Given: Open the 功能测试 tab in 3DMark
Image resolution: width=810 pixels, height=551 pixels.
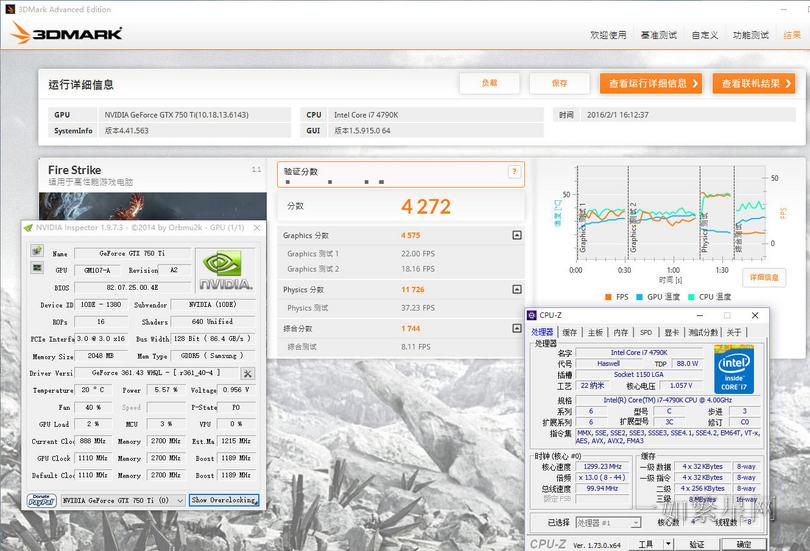Looking at the screenshot, I should pos(751,35).
